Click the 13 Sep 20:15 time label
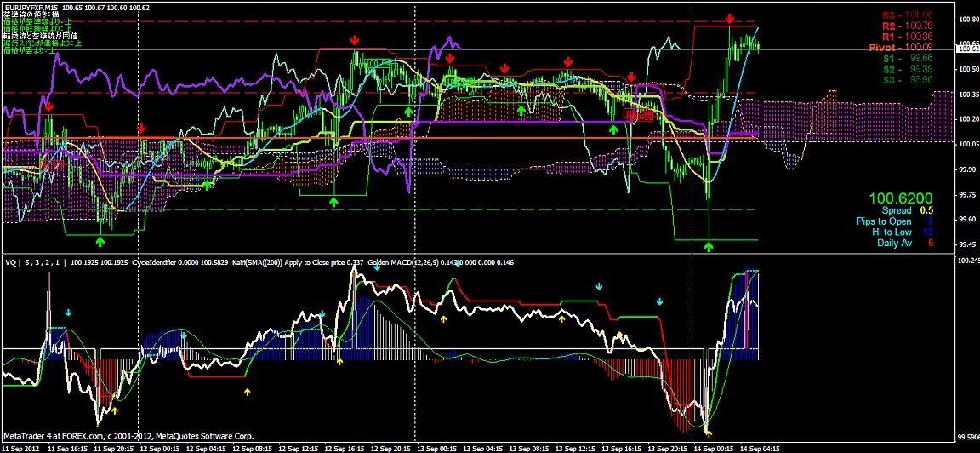Image resolution: width=980 pixels, height=453 pixels. pyautogui.click(x=669, y=449)
